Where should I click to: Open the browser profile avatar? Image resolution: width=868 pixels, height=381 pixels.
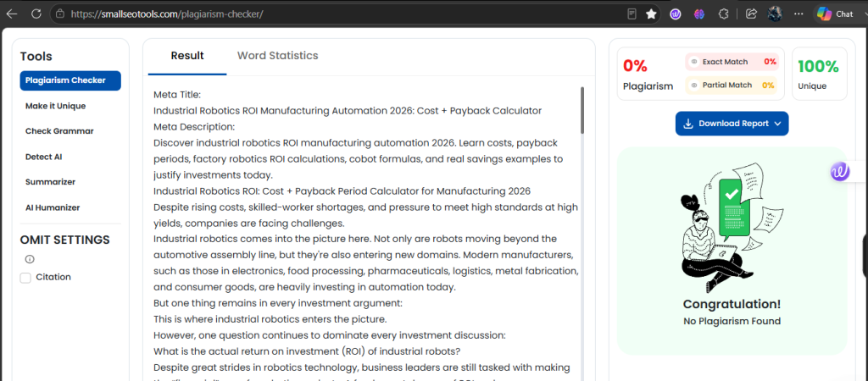(x=775, y=14)
